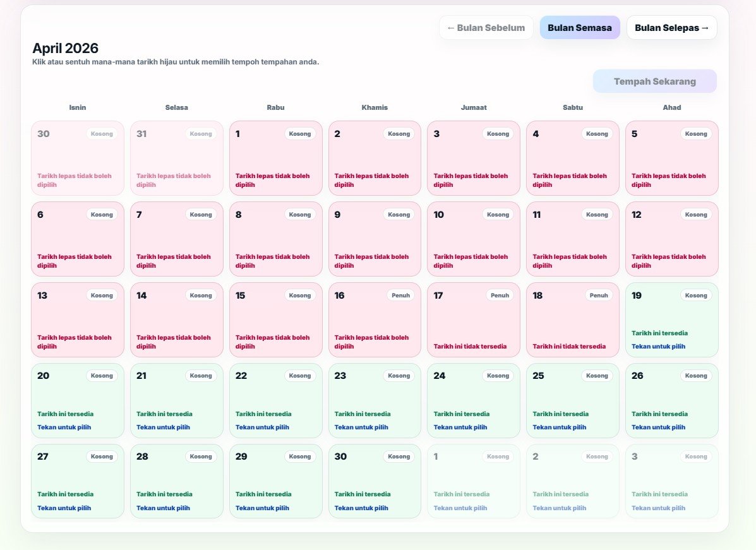This screenshot has width=756, height=550.
Task: Select April 16 marked Penuh
Action: coord(375,320)
